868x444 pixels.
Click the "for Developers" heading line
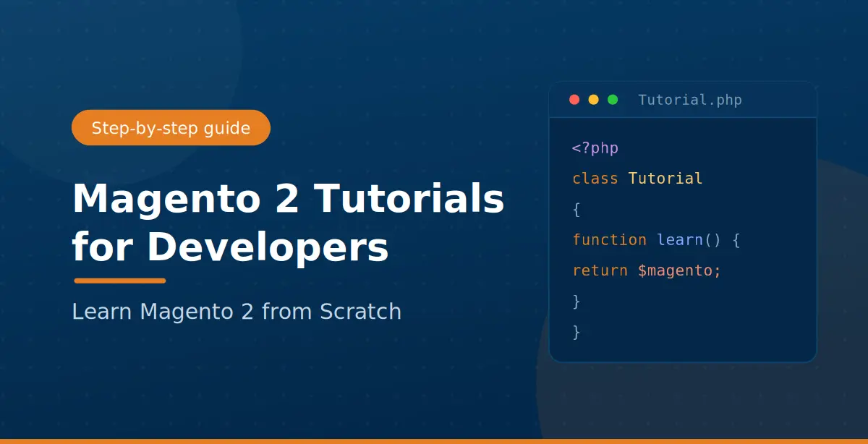click(230, 247)
